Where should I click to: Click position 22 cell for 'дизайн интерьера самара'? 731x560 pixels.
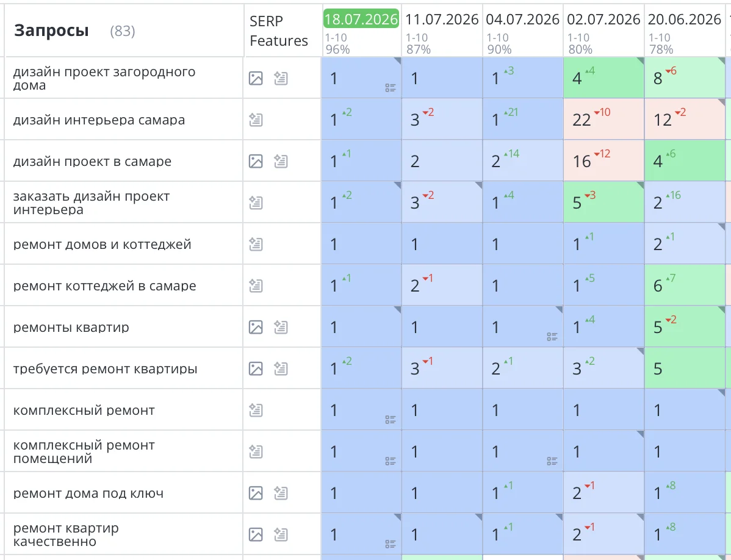pyautogui.click(x=603, y=120)
